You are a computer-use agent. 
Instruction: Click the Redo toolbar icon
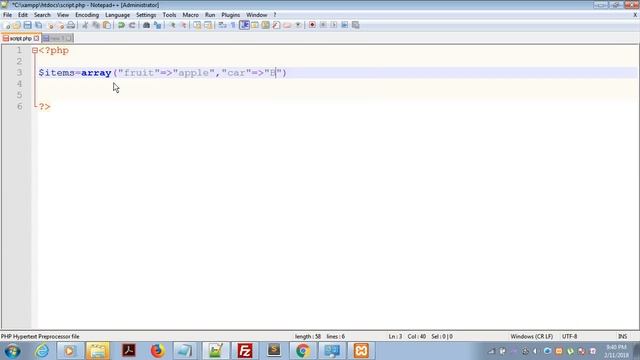point(132,25)
